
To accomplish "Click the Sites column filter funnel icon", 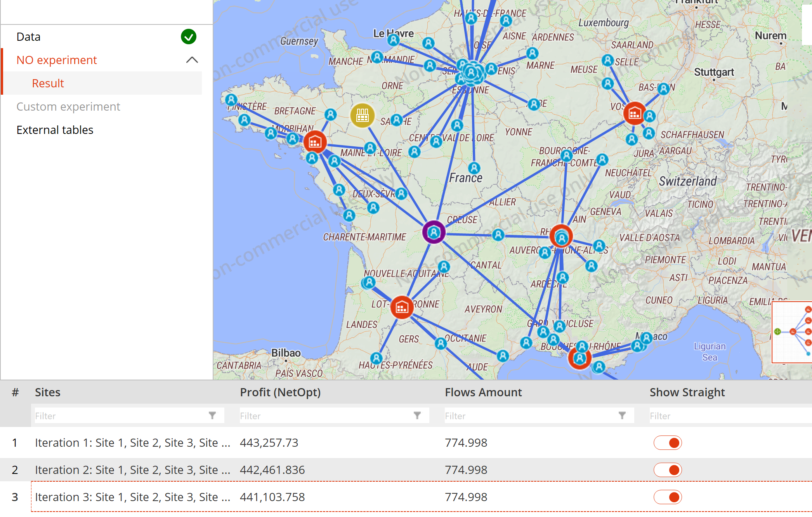I will click(212, 416).
